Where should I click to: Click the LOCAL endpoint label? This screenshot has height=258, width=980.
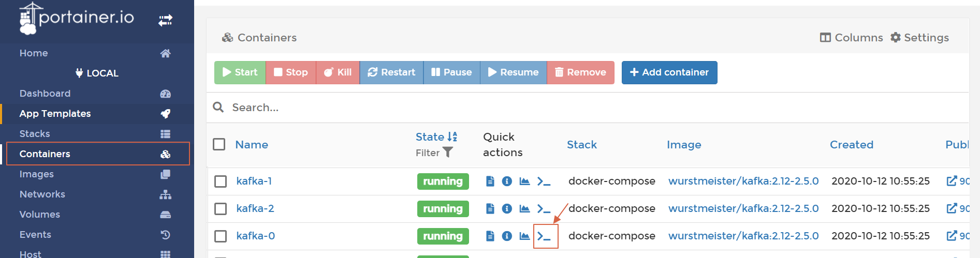click(x=97, y=73)
